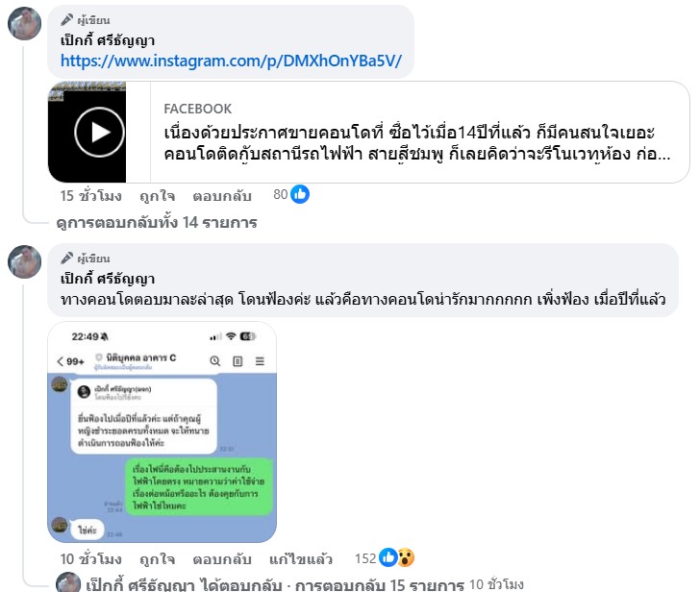Click ถูกใจ under the 10-hour comment
This screenshot has height=592, width=700.
(x=157, y=559)
